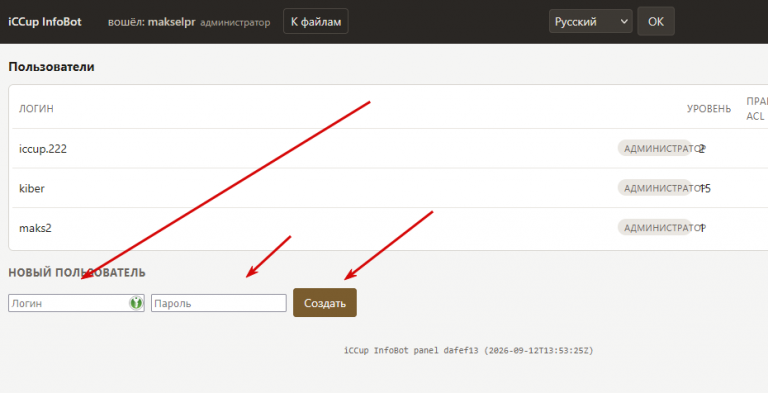Click the password manager icon in the login field
The image size is (768, 393).
[136, 303]
